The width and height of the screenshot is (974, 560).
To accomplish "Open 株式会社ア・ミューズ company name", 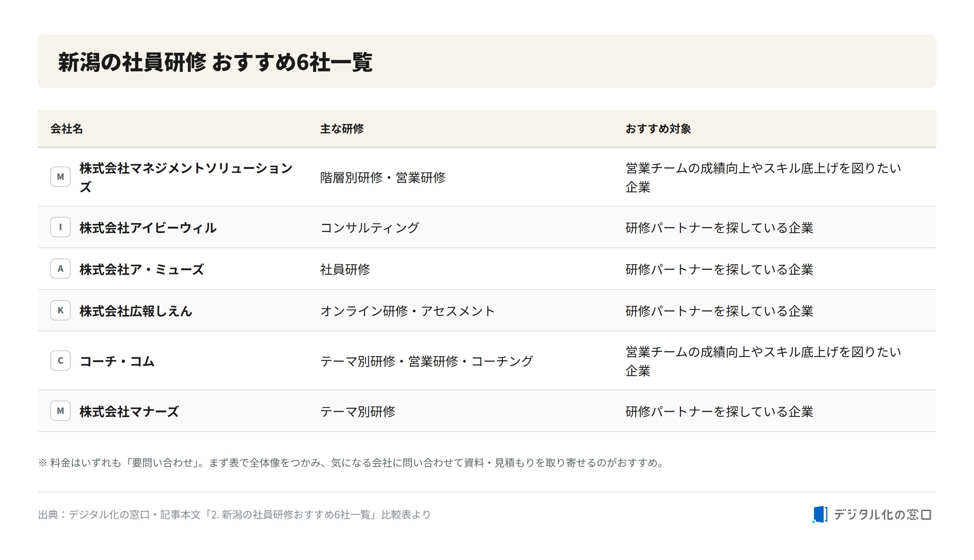I will [x=142, y=269].
